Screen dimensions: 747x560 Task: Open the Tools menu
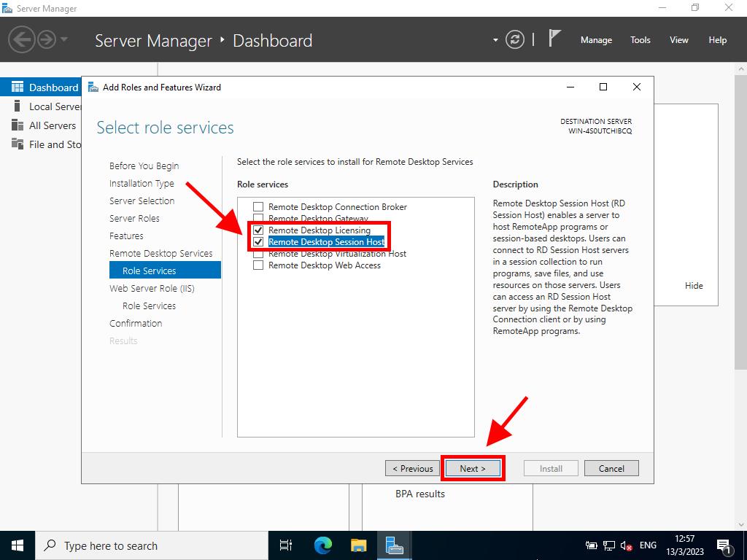tap(640, 40)
